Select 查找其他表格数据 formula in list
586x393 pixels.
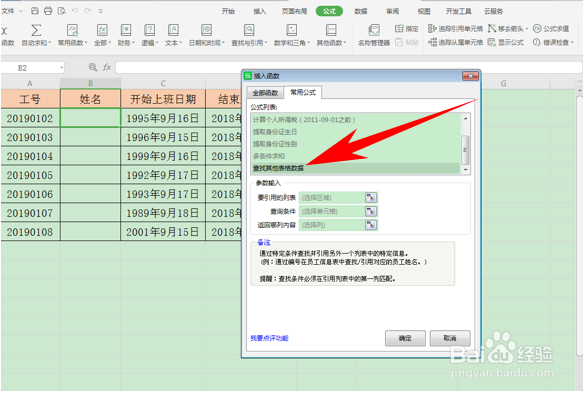pyautogui.click(x=356, y=168)
